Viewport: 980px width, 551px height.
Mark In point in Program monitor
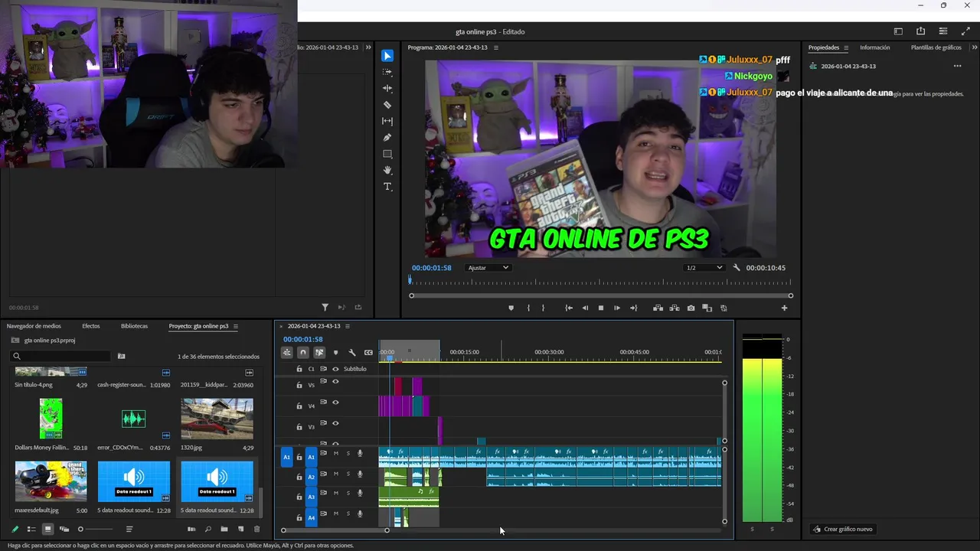pos(528,308)
